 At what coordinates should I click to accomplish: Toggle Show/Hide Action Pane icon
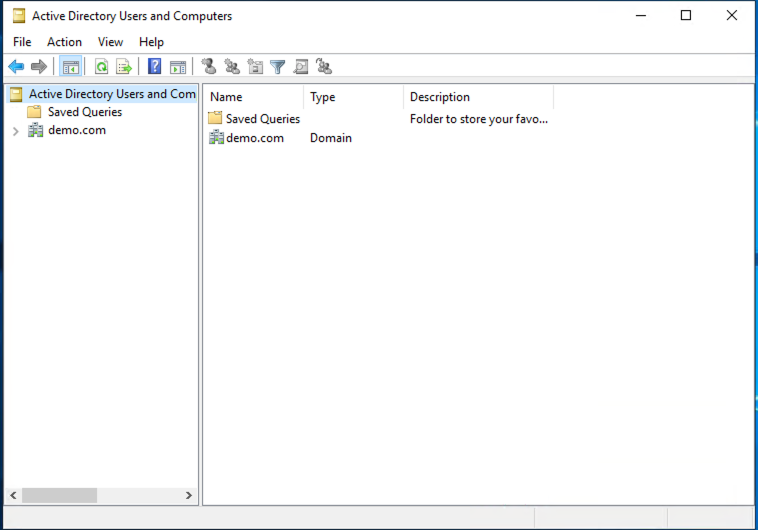[178, 67]
